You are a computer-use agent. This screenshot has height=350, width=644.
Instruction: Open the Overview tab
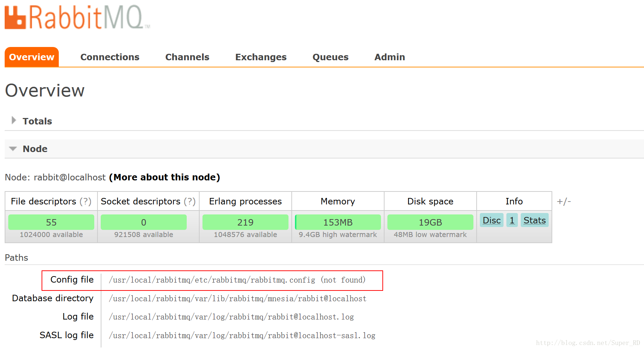point(32,57)
